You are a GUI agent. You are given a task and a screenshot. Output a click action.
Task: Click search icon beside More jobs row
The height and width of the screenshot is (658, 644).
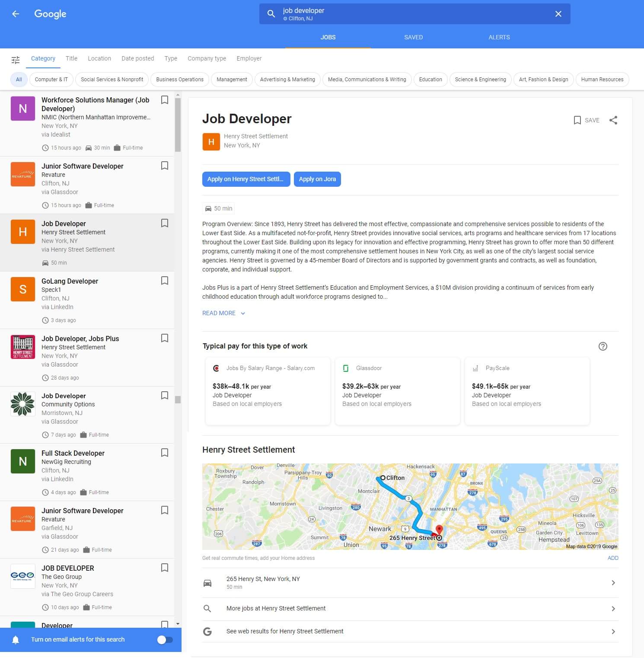pyautogui.click(x=207, y=609)
